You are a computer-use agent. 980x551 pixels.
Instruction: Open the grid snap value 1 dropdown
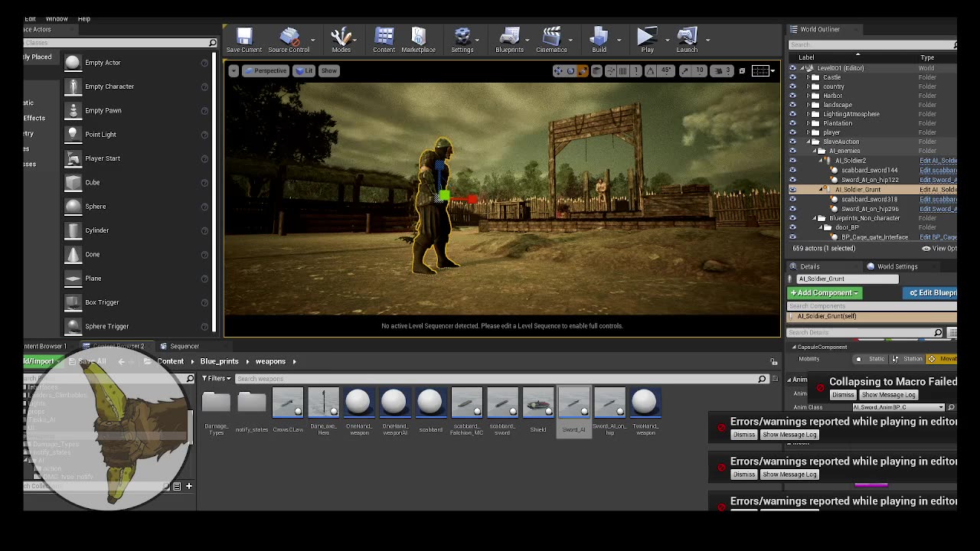pyautogui.click(x=635, y=71)
